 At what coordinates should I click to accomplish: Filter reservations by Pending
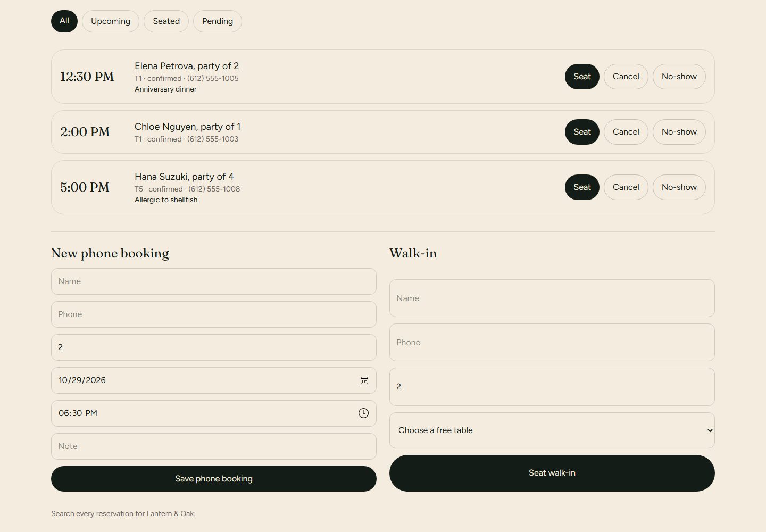218,21
